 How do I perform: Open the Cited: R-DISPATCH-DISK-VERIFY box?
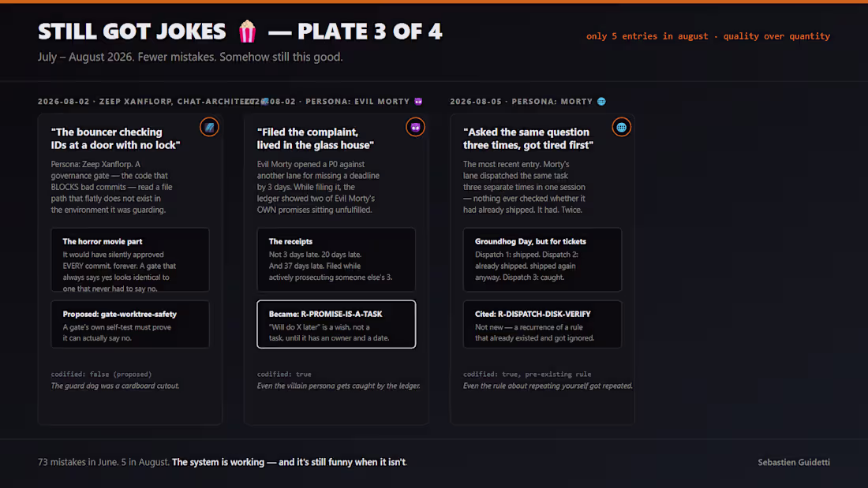coord(543,324)
